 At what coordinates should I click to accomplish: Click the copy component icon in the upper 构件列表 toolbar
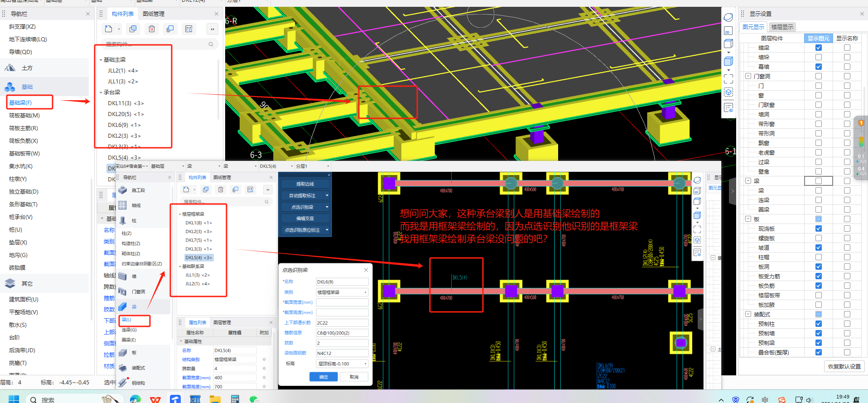coord(133,29)
